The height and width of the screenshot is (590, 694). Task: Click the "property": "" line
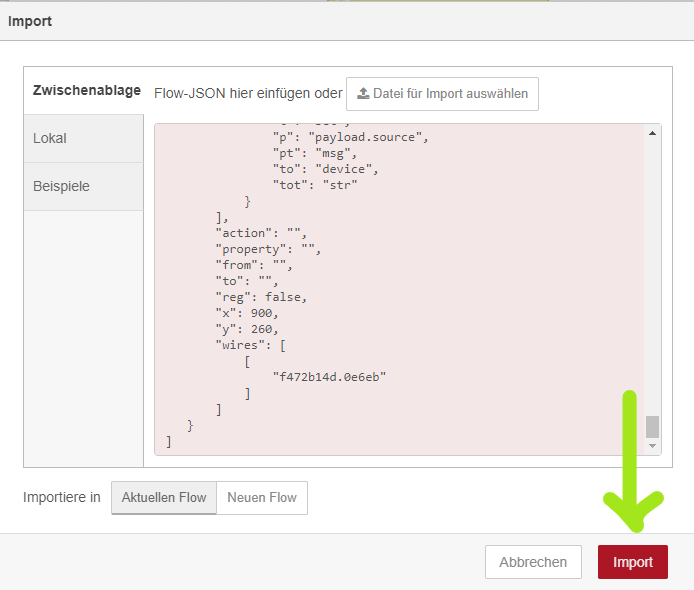click(268, 249)
